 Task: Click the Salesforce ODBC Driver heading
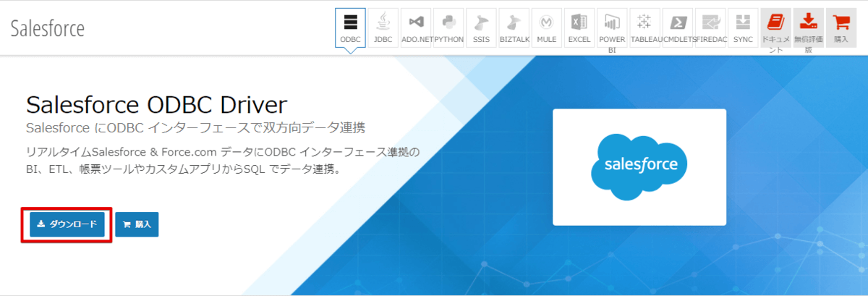(157, 104)
